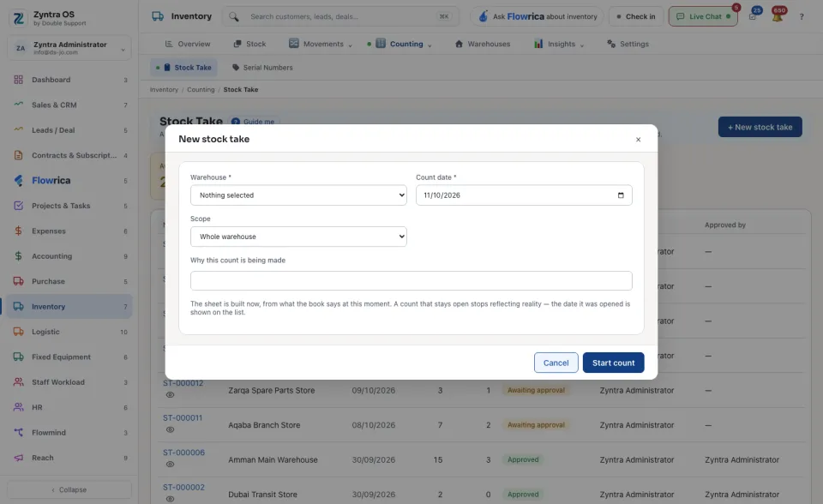Open Zyntra Administrator account switcher
The image size is (823, 504).
[69, 48]
